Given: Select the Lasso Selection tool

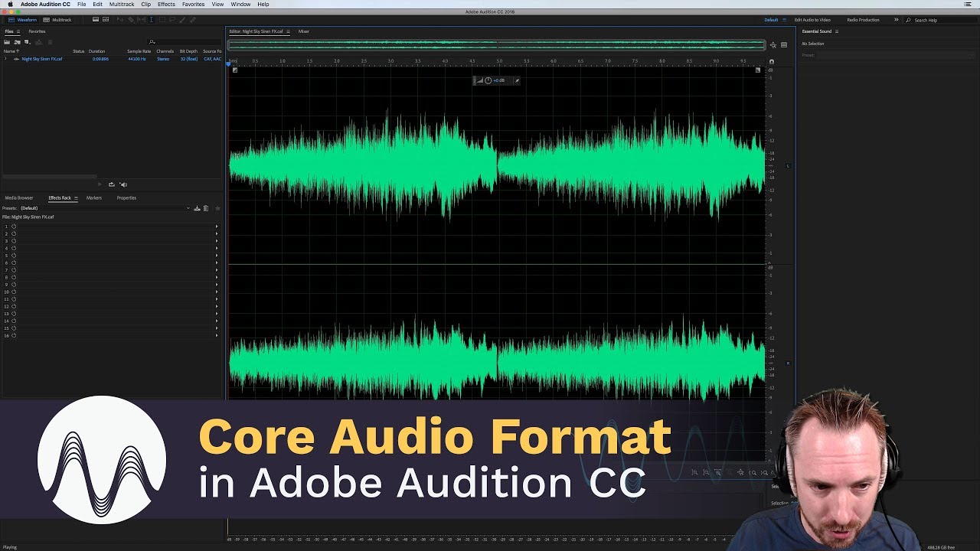Looking at the screenshot, I should coord(172,20).
